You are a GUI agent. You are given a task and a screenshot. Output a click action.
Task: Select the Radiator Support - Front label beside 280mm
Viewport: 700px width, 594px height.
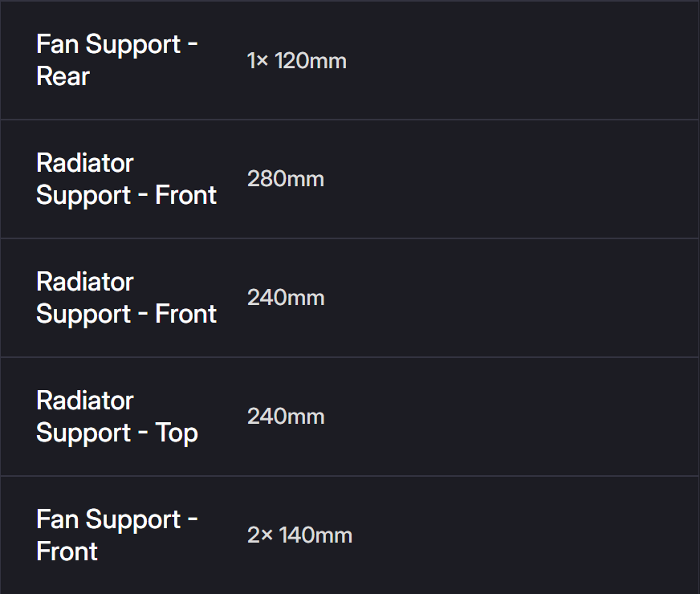pos(126,179)
